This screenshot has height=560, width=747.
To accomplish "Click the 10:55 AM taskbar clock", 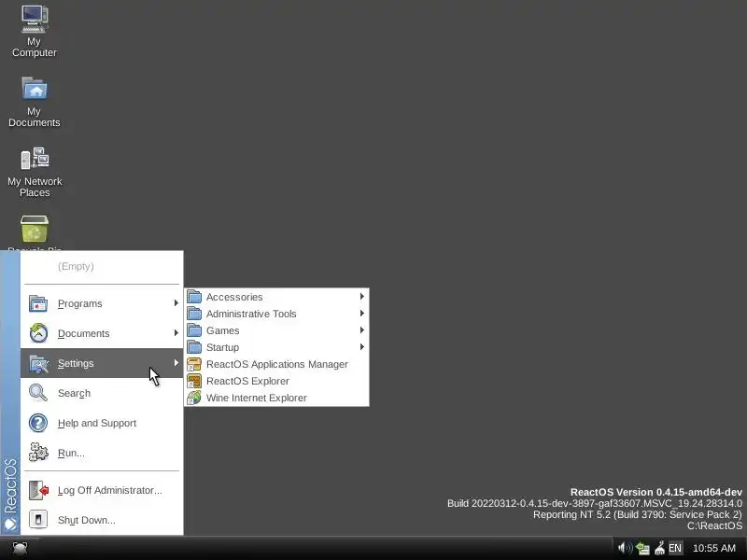I will click(713, 548).
